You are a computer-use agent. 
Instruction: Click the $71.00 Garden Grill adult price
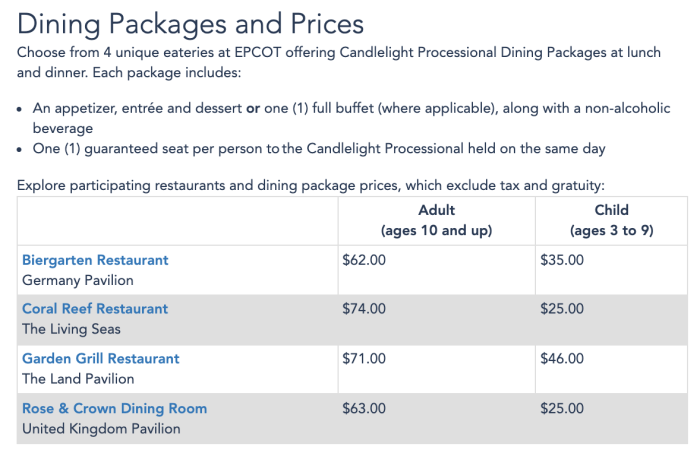click(x=364, y=359)
